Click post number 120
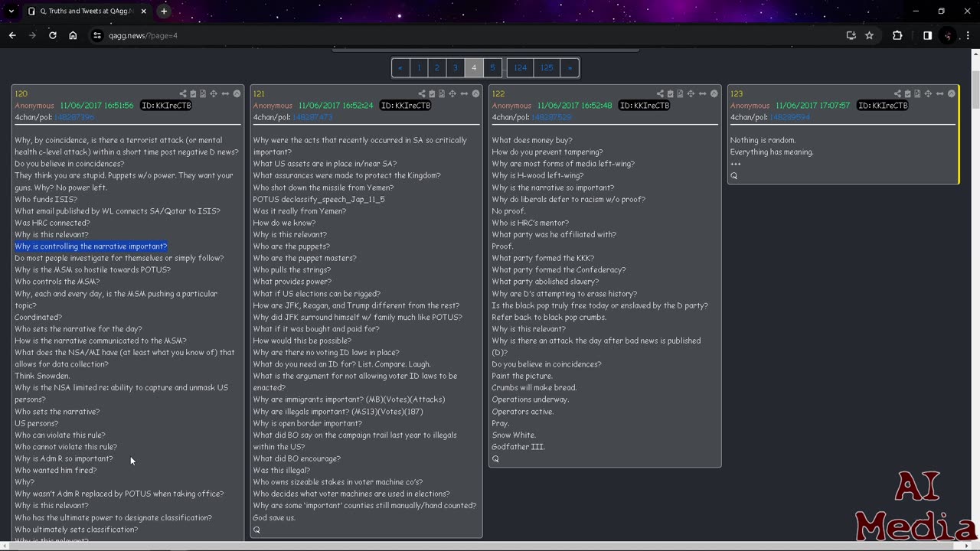Image resolution: width=980 pixels, height=551 pixels. click(21, 93)
